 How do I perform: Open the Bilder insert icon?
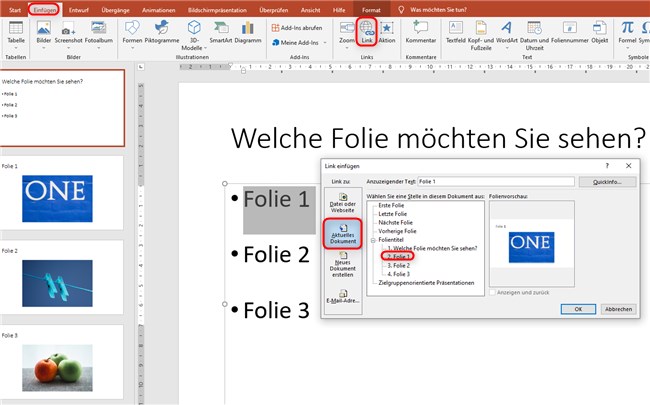tap(44, 34)
